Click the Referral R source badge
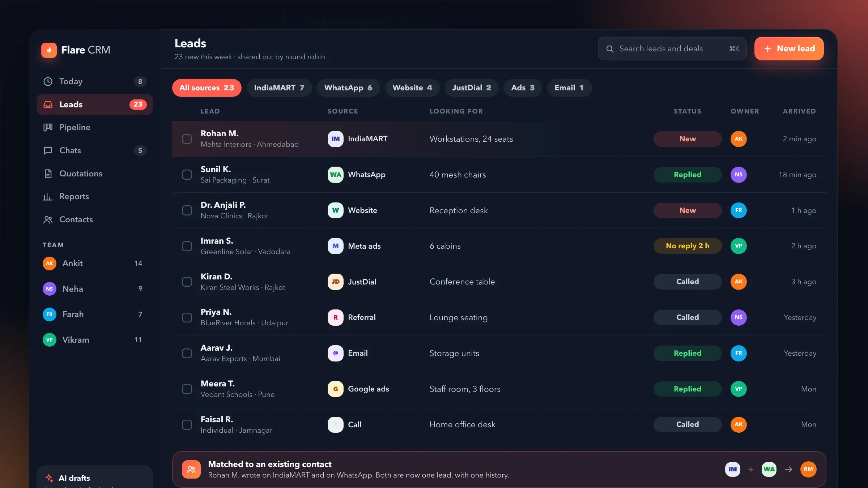Image resolution: width=868 pixels, height=488 pixels. tap(336, 317)
